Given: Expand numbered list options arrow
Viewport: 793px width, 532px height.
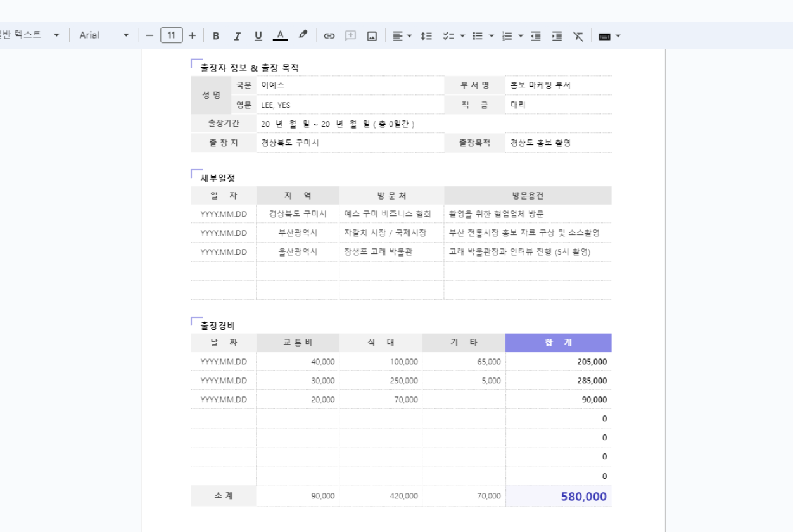Looking at the screenshot, I should [x=521, y=35].
